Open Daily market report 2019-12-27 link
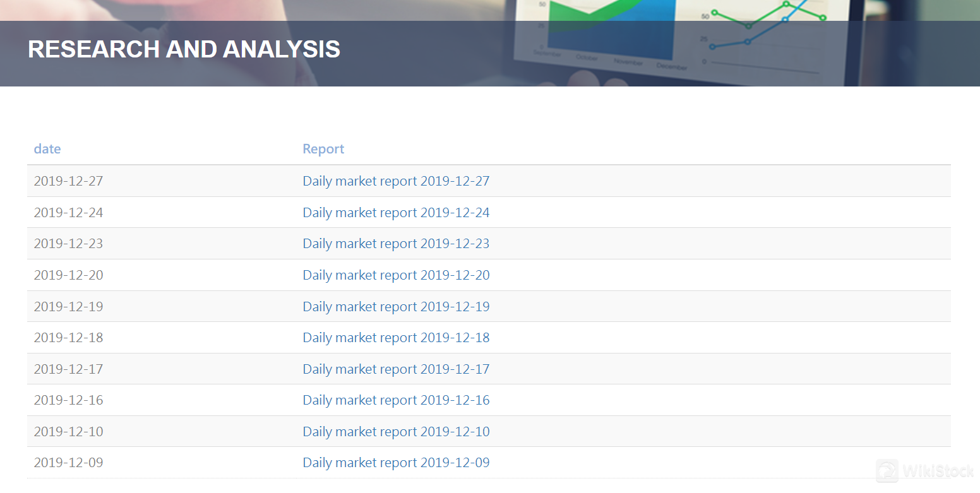 point(396,181)
